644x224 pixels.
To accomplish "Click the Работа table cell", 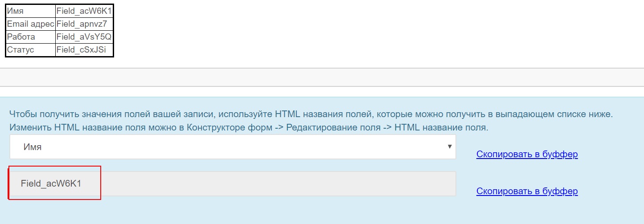I will (30, 37).
